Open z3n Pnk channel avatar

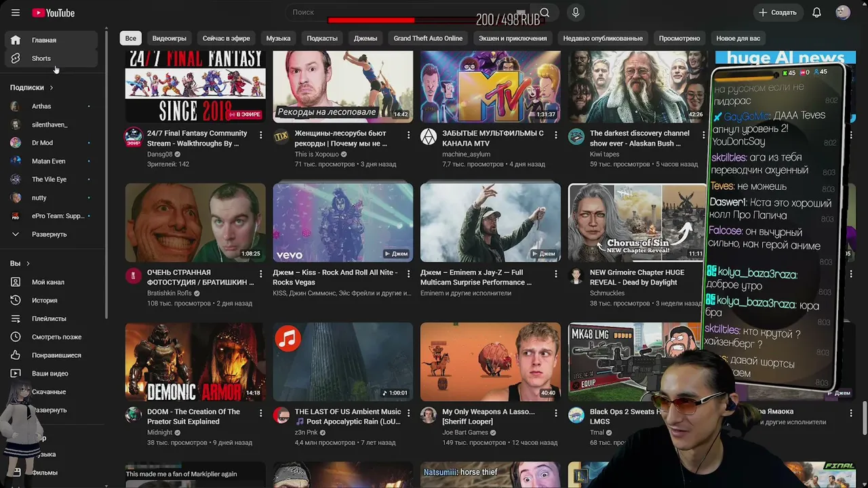pos(281,415)
